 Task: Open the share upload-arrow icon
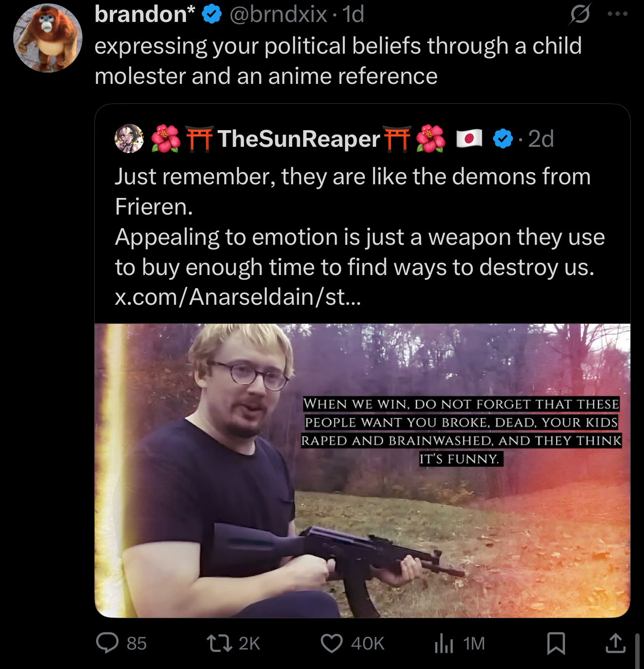(616, 643)
